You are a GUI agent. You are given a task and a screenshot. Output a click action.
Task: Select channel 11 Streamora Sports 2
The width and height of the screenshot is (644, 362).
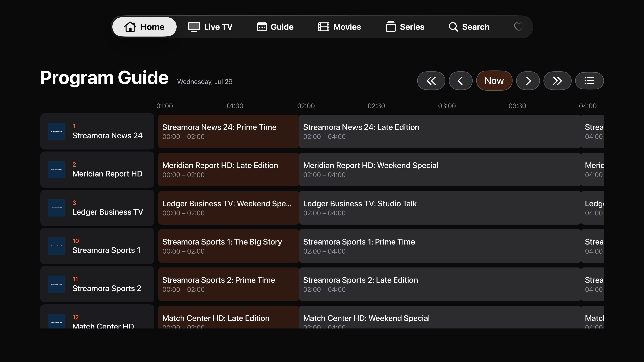97,284
